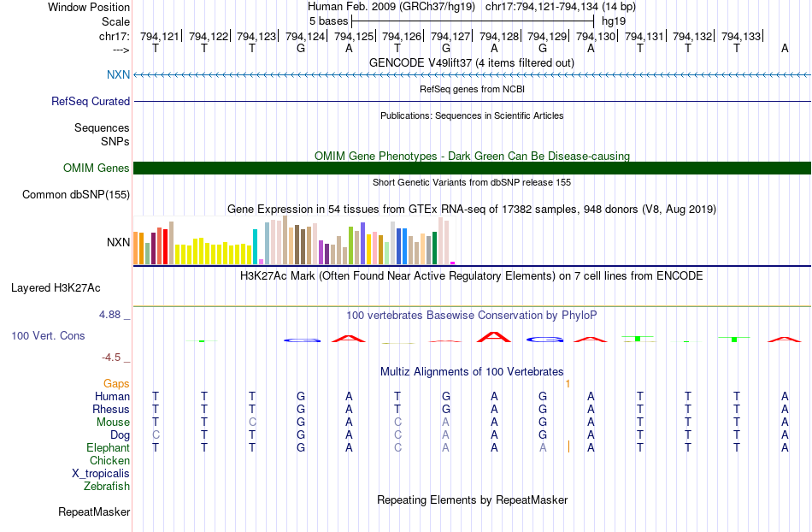Click the Chicken species label
Viewport: 812px width, 532px height.
click(x=109, y=460)
